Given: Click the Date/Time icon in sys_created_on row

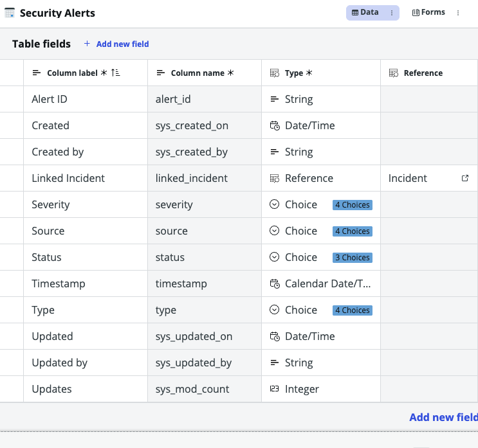Looking at the screenshot, I should (x=275, y=125).
